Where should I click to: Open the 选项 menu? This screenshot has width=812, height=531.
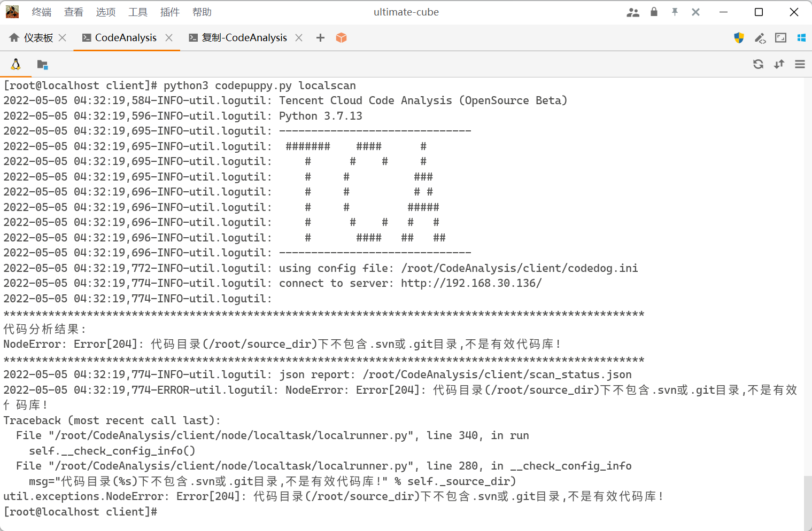[105, 12]
